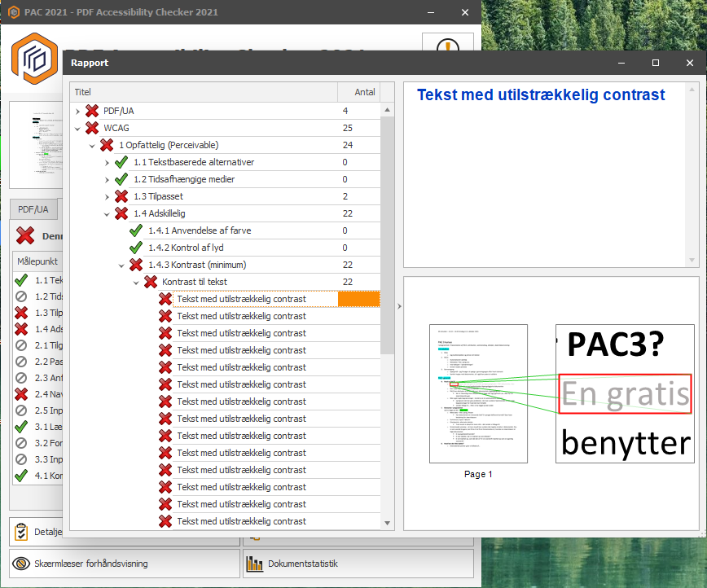
Task: Click the splitter collapse arrow between panes
Action: click(399, 306)
